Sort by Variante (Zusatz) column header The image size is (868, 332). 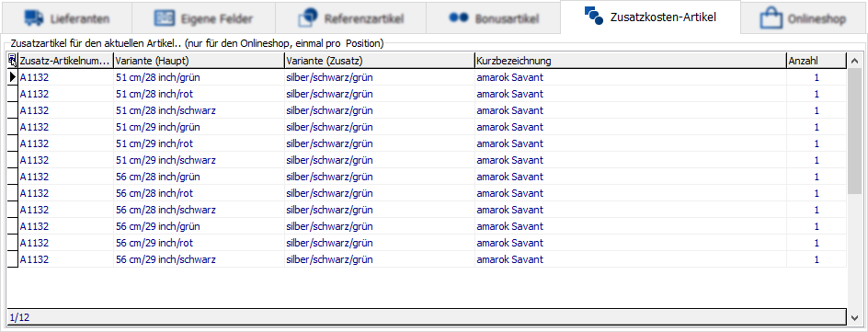point(379,61)
